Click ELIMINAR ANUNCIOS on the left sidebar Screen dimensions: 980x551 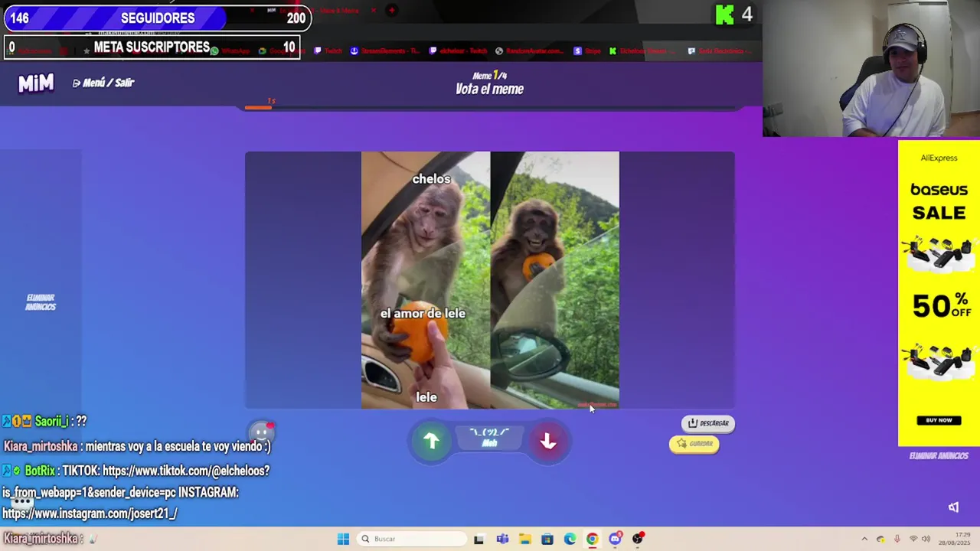coord(41,302)
